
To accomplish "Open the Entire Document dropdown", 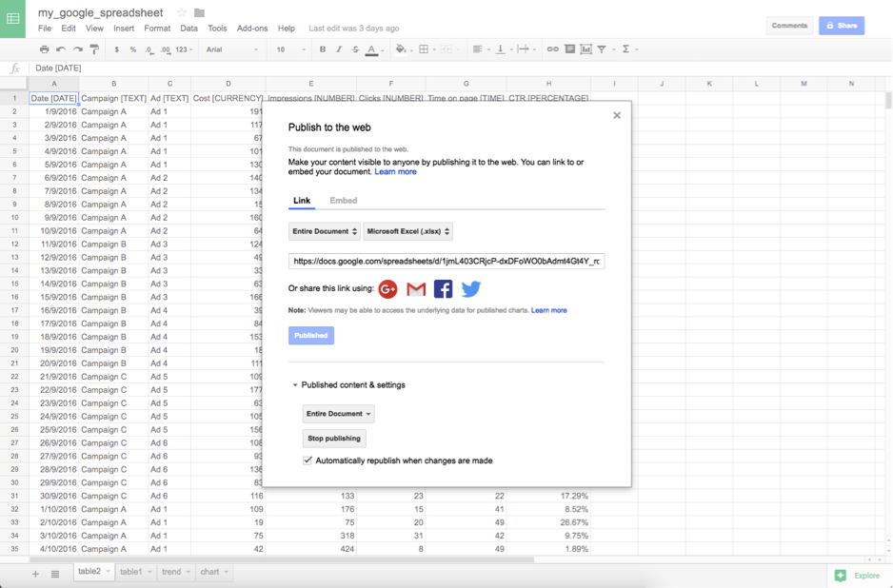I will (324, 230).
